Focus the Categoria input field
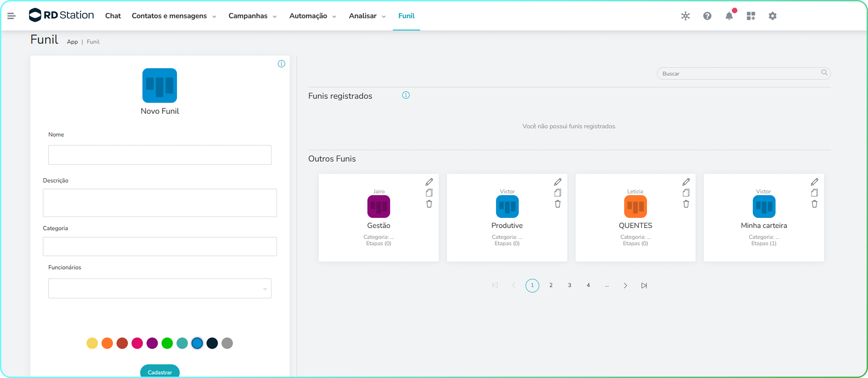The height and width of the screenshot is (378, 868). (x=160, y=246)
